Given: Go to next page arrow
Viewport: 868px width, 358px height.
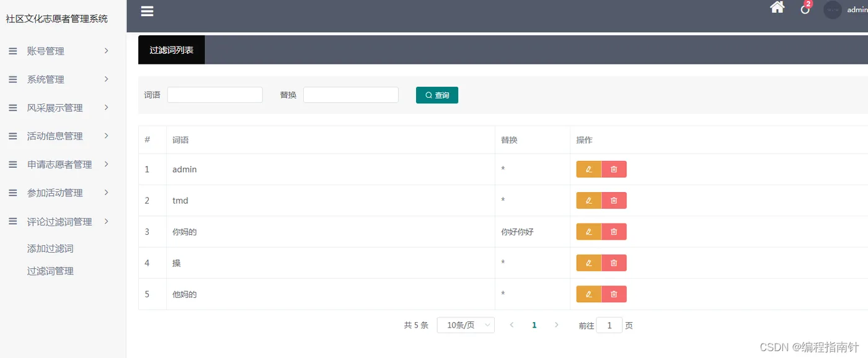Looking at the screenshot, I should [x=556, y=325].
